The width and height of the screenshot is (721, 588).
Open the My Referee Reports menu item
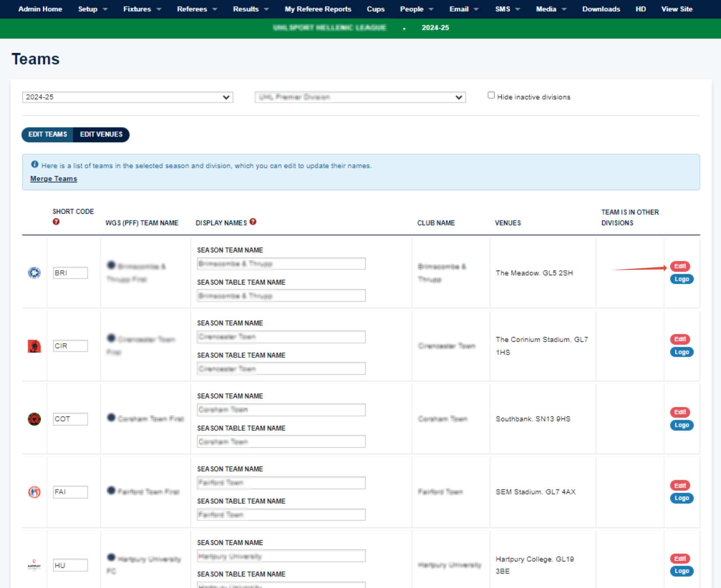[317, 9]
